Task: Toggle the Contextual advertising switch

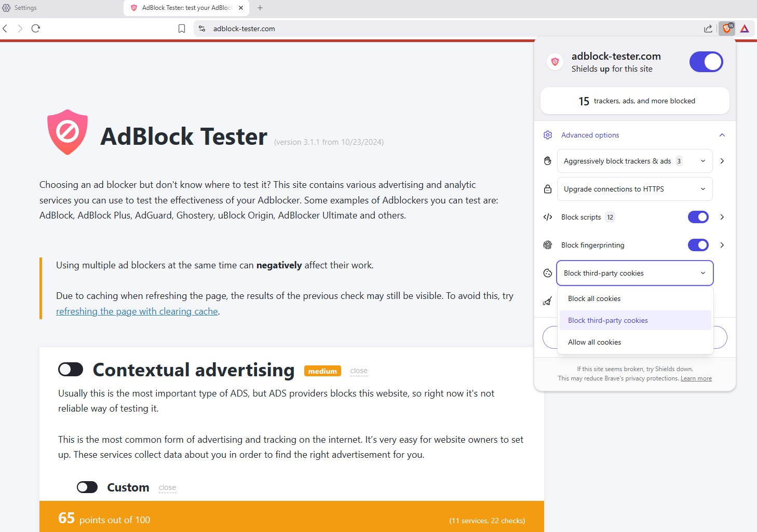Action: pos(71,370)
